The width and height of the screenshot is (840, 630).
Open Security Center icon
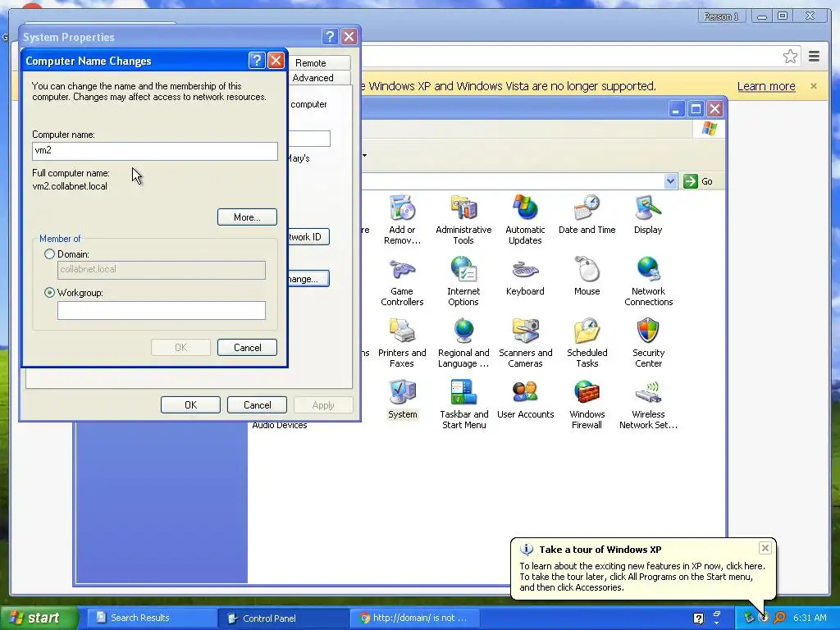(648, 343)
